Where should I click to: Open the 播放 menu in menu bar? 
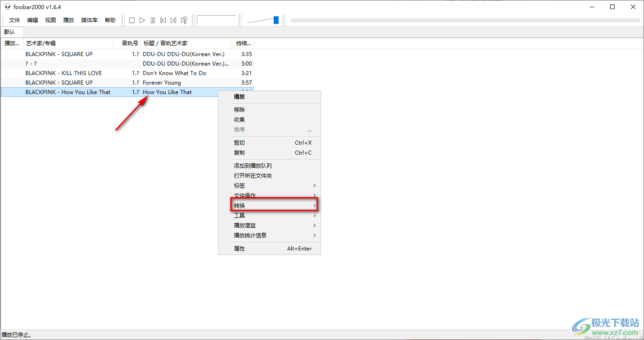click(x=69, y=20)
